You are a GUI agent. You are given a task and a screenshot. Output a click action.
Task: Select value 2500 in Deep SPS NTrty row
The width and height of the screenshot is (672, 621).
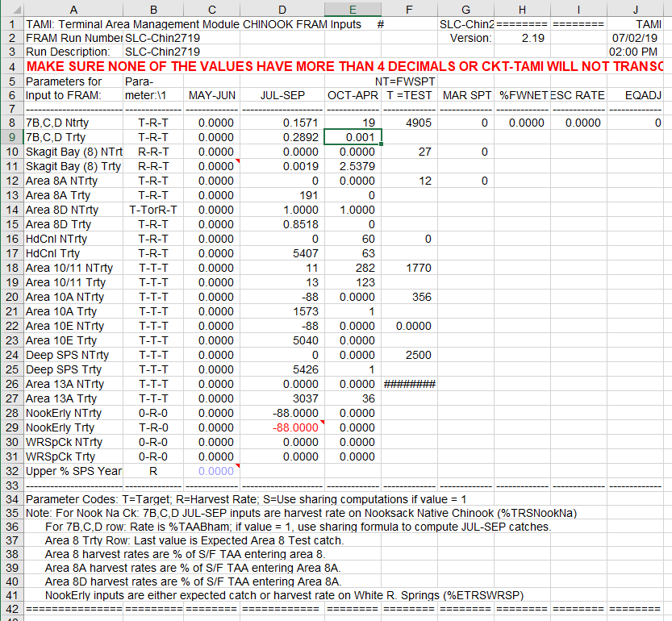(x=409, y=355)
